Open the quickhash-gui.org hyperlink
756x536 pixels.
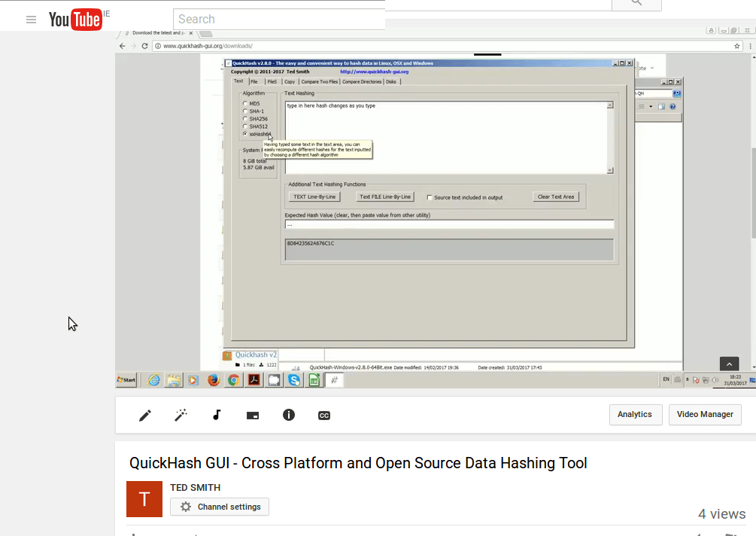click(375, 71)
